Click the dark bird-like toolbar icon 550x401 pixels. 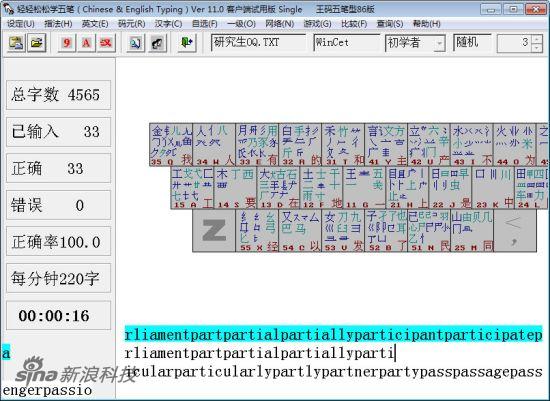point(157,43)
